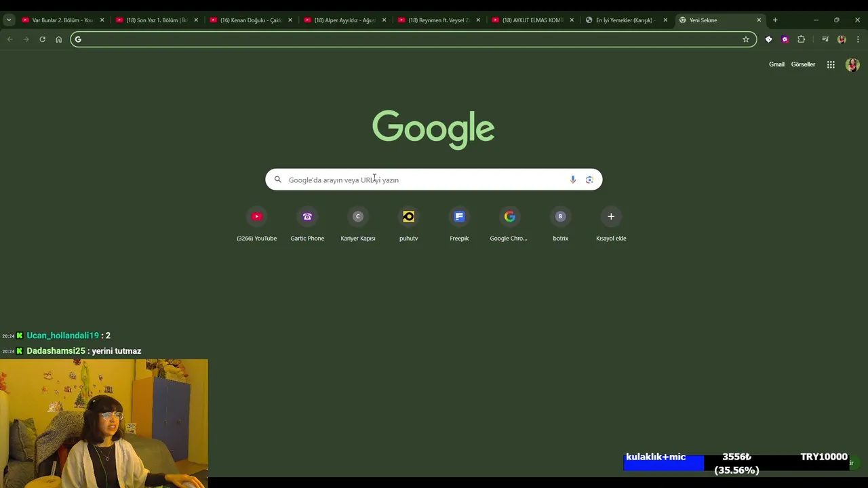Screen dimensions: 868x488
Task: Click chat username Dadashamsi25
Action: (56, 351)
